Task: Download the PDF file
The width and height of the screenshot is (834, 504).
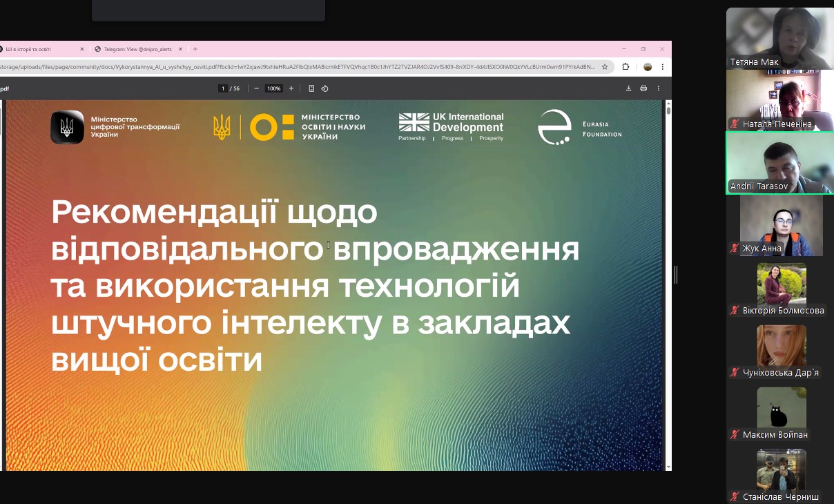Action: click(x=628, y=88)
